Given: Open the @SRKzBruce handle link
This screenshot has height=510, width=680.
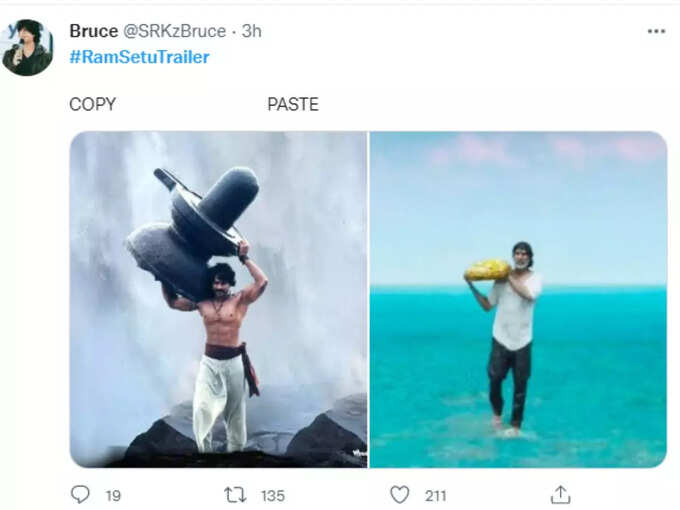Looking at the screenshot, I should pos(174,31).
